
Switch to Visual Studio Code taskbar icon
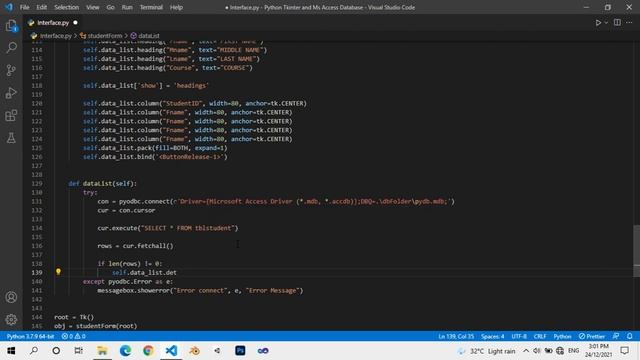[x=171, y=351]
